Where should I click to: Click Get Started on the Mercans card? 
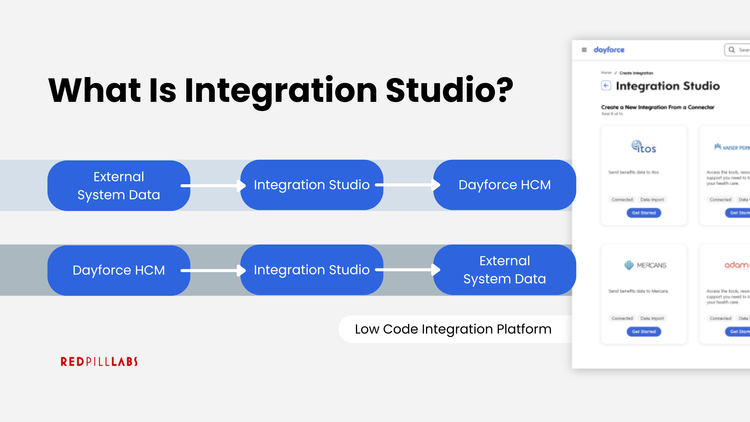(644, 332)
